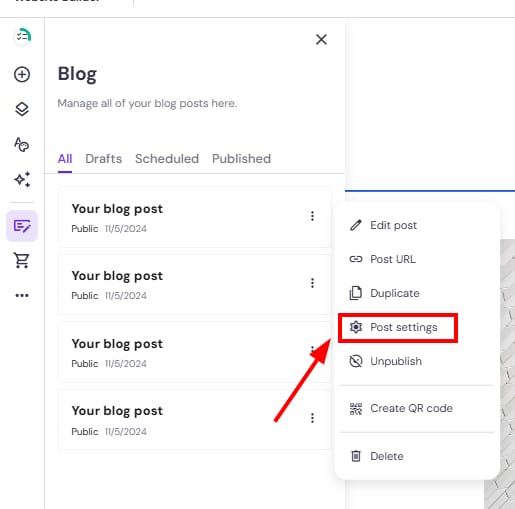Select Delete in the context menu

point(417,456)
